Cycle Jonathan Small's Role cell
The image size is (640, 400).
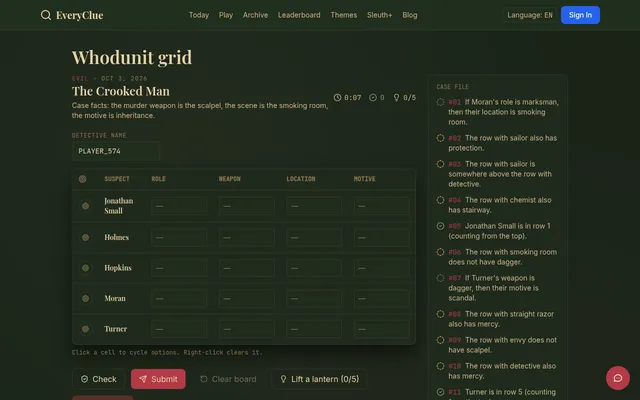click(x=179, y=206)
